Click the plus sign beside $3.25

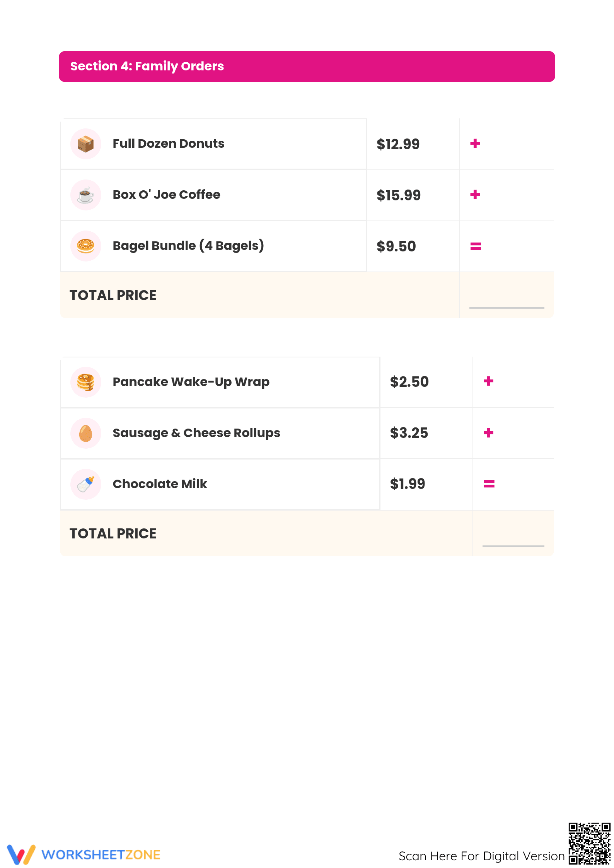[x=489, y=433]
